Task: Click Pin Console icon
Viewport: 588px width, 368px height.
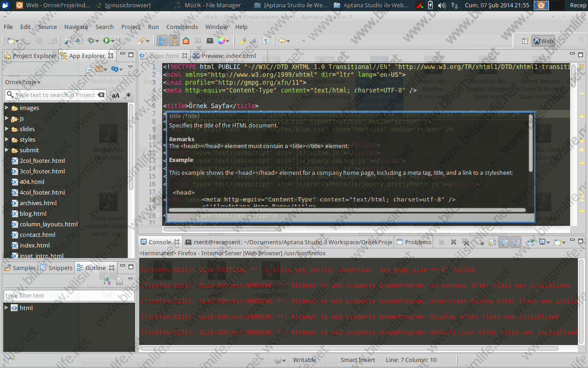Action: [x=531, y=242]
